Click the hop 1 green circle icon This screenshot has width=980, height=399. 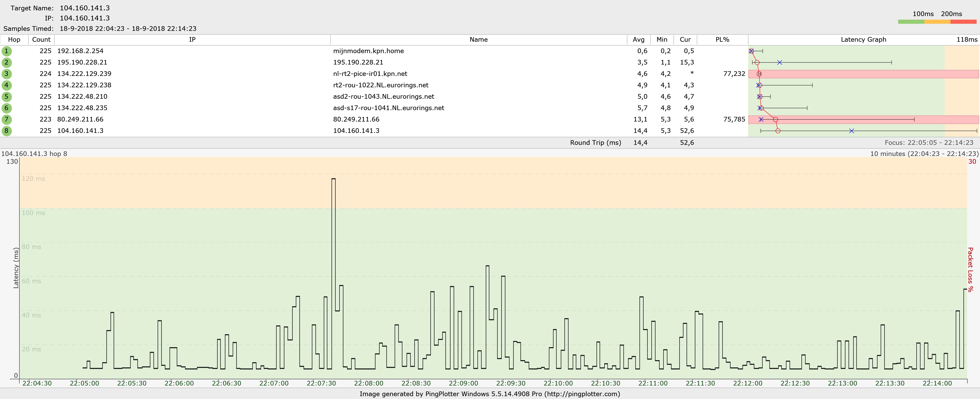point(6,51)
